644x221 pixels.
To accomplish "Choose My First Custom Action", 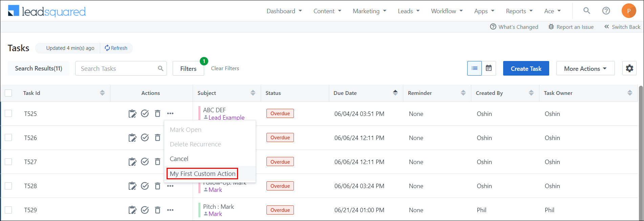I will pyautogui.click(x=210, y=174).
